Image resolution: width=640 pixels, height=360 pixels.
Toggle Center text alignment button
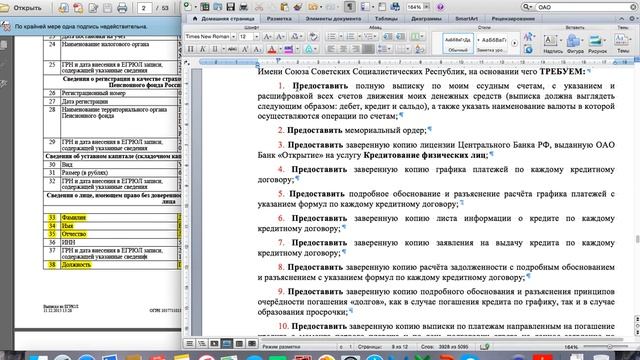343,49
